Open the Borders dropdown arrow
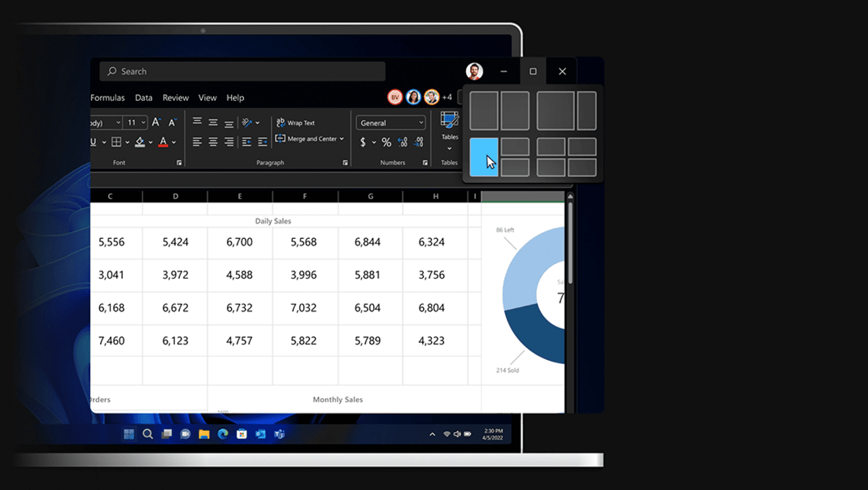868x490 pixels. pos(127,143)
